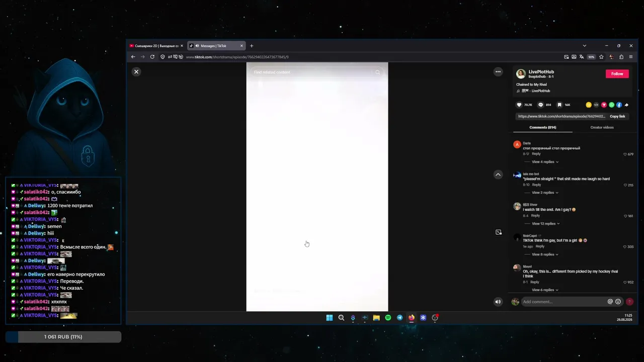Open the LivePlotHub username link

tap(541, 72)
